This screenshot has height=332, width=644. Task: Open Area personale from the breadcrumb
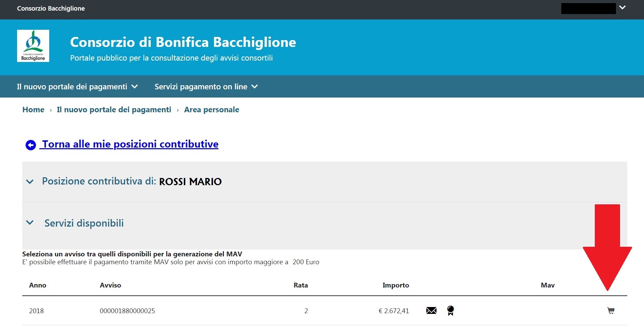pyautogui.click(x=212, y=110)
